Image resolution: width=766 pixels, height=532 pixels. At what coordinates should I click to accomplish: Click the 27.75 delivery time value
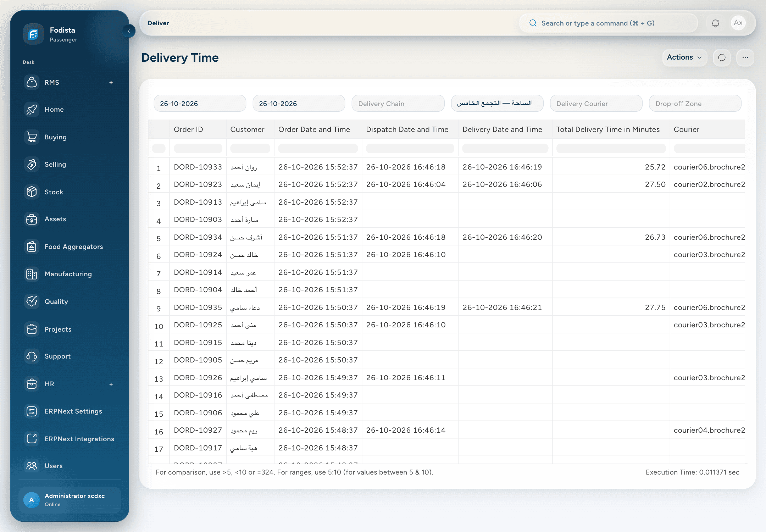(655, 307)
